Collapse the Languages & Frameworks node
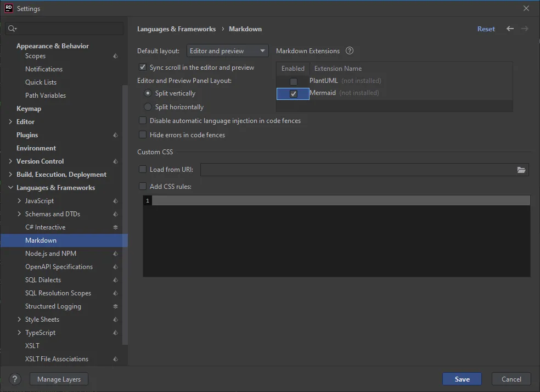 [x=10, y=187]
